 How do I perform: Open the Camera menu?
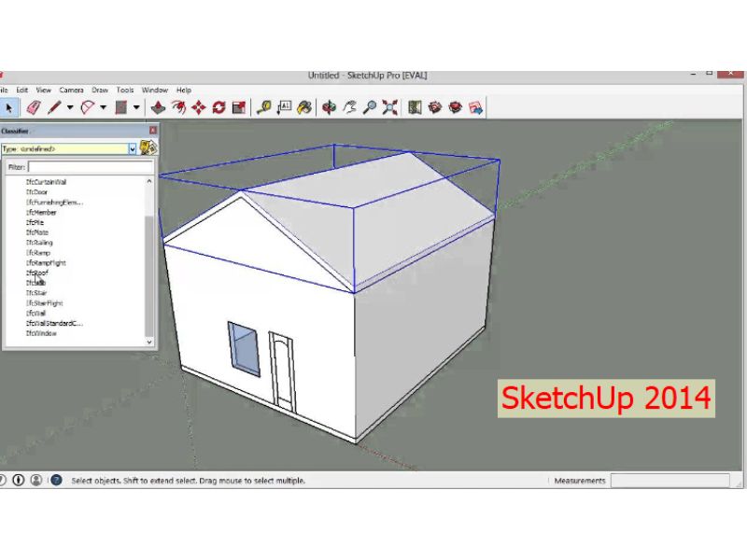pyautogui.click(x=72, y=91)
